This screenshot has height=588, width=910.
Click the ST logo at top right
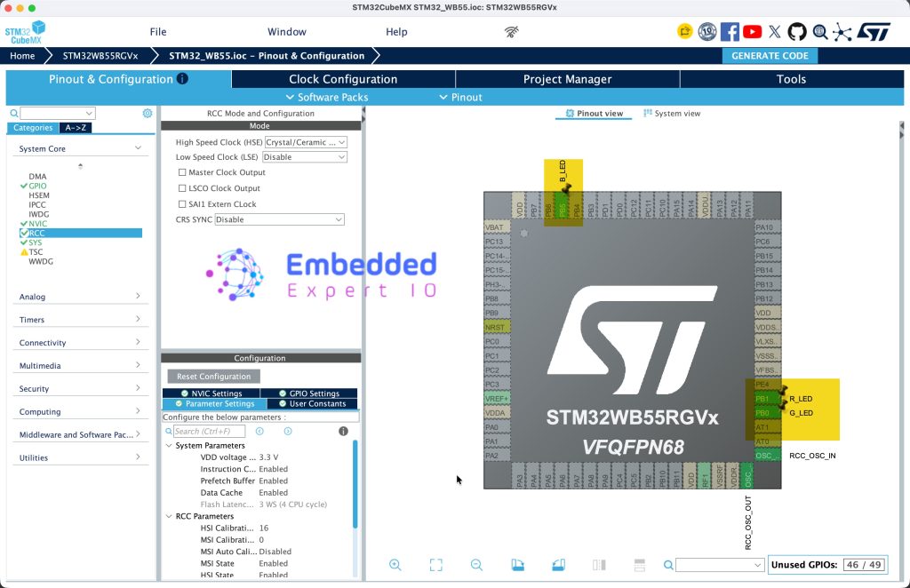[874, 32]
